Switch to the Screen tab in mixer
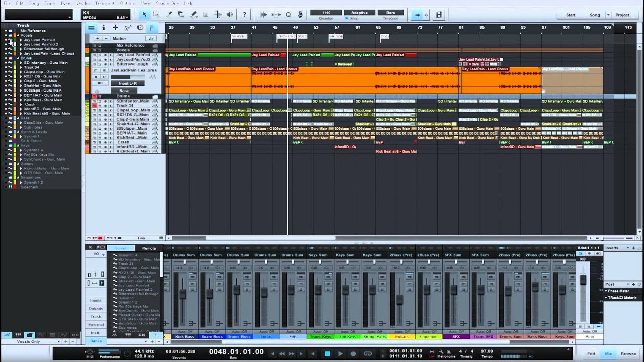This screenshot has width=644, height=362. (x=121, y=248)
